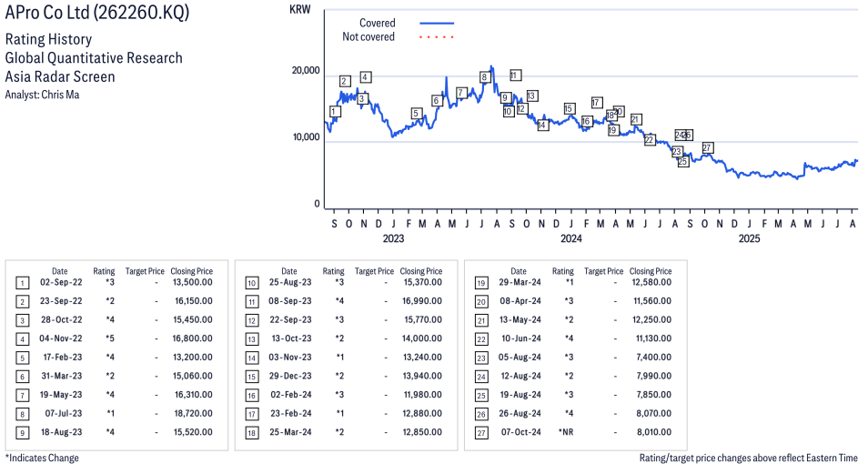Viewport: 868px width, 464px height.
Task: Select chart marker 14 on the graph
Action: pos(542,126)
